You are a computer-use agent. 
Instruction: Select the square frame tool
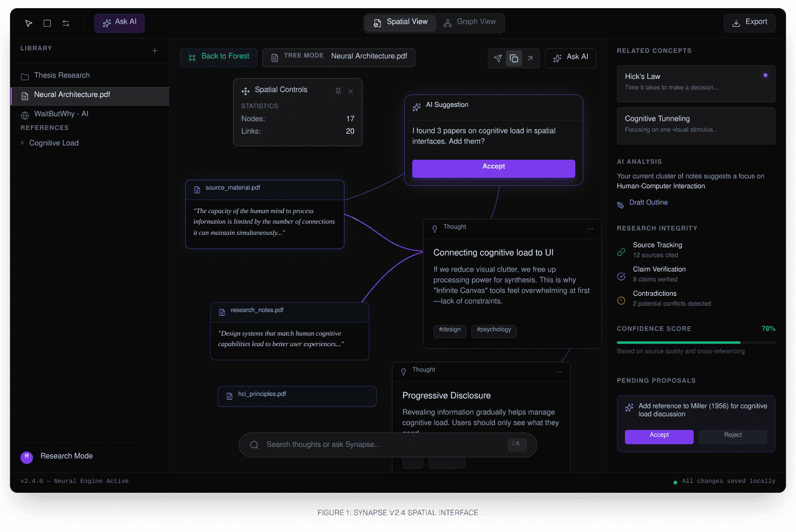pos(47,24)
